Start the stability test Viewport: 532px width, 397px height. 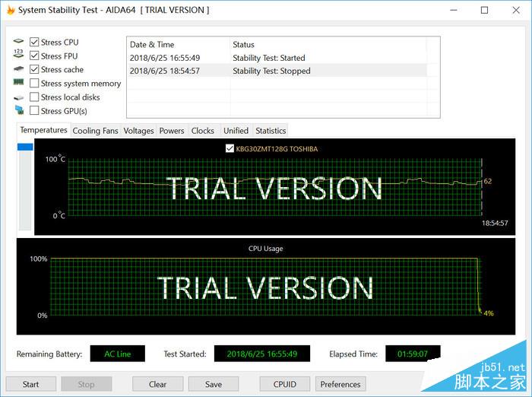pos(31,384)
